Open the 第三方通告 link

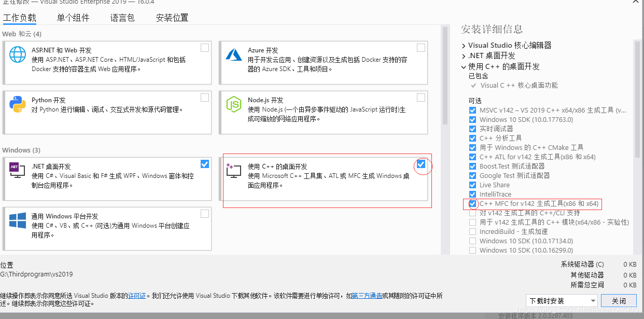367,296
